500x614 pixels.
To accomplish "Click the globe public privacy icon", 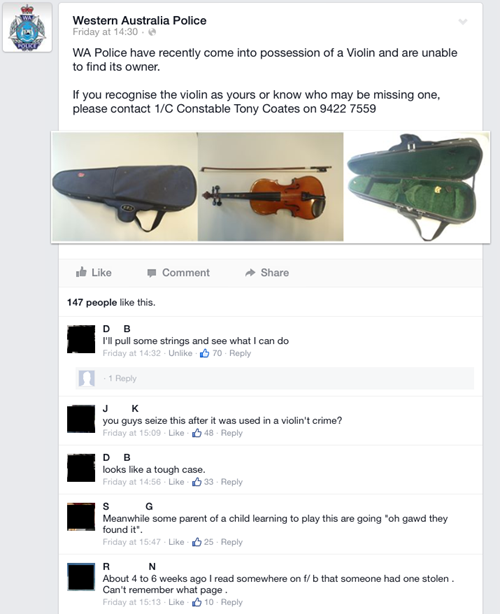I will coord(152,32).
